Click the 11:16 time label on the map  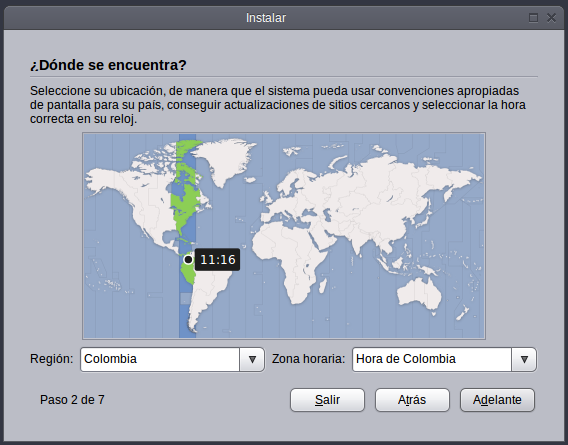point(217,259)
